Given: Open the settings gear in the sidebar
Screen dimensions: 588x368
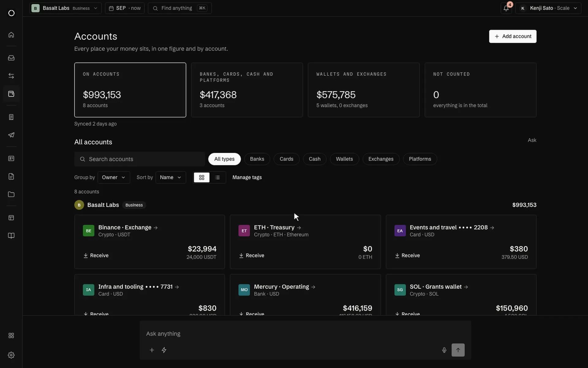Looking at the screenshot, I should pos(11,355).
